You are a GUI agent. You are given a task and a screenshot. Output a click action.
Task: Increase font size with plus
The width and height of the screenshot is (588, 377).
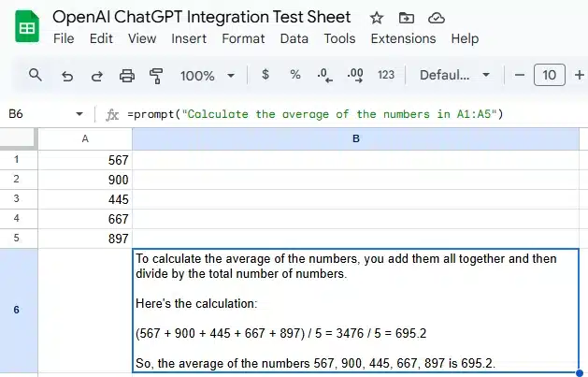[579, 75]
